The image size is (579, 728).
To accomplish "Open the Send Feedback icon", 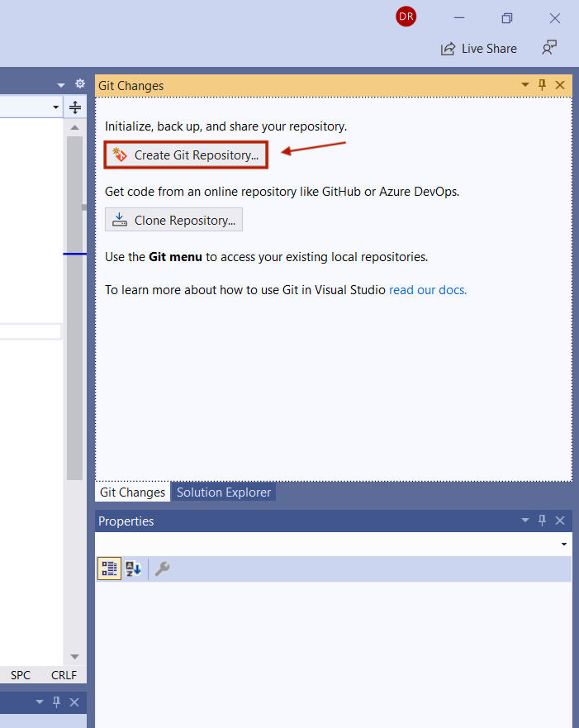I will click(549, 48).
